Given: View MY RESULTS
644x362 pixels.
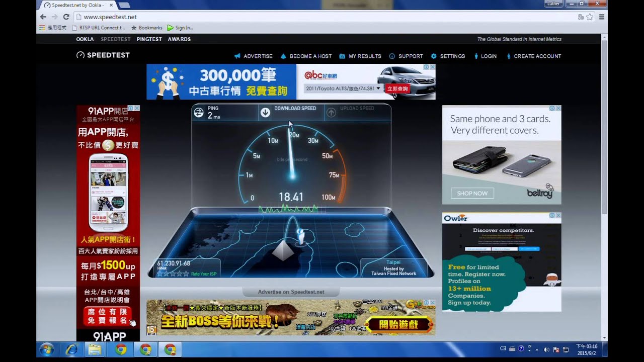Looking at the screenshot, I should coord(360,56).
